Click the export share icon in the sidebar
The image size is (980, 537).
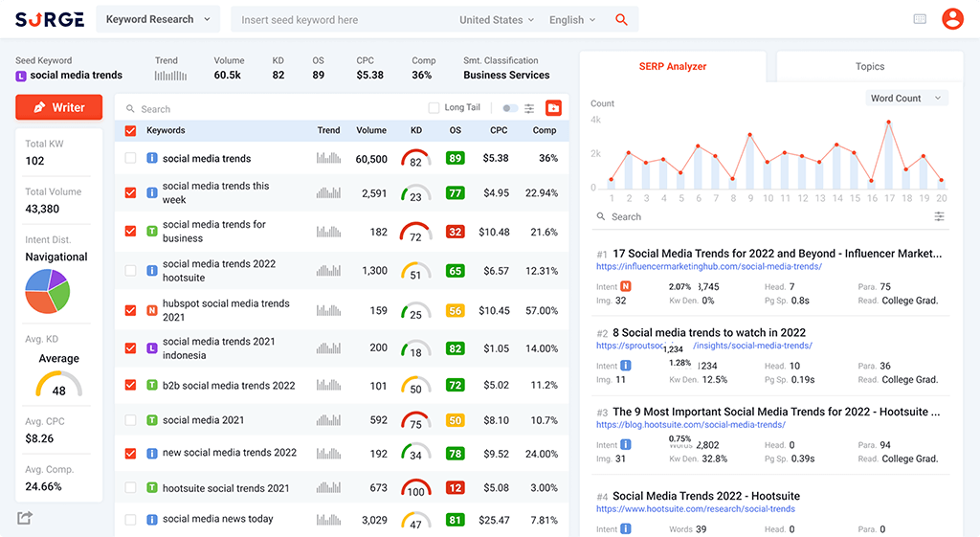pyautogui.click(x=24, y=518)
